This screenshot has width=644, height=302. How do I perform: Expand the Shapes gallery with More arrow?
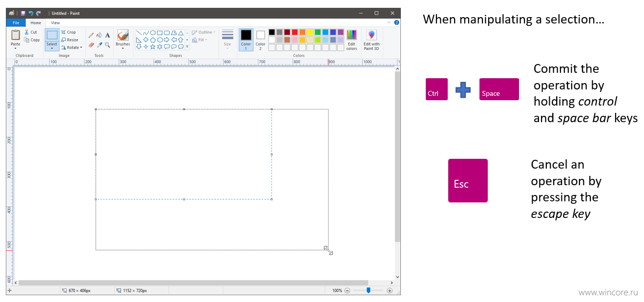tap(187, 47)
